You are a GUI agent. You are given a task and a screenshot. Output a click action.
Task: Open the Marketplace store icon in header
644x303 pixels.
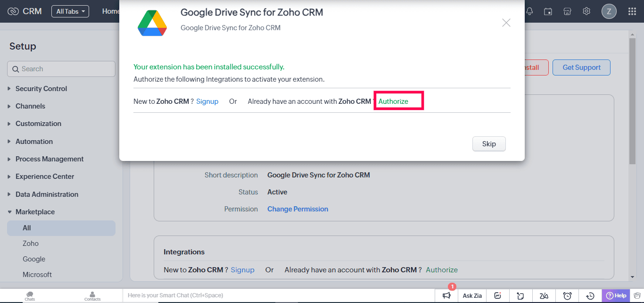tap(568, 11)
